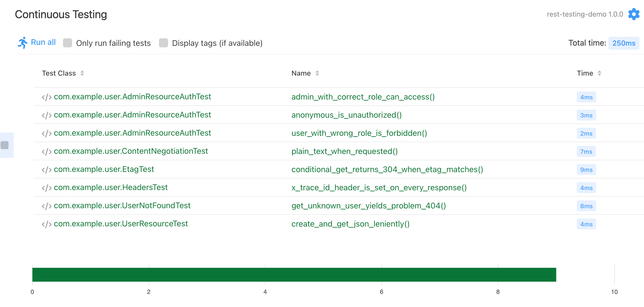Toggle the gray square on left edge panel
Screen dimensions: 644x307
click(5, 145)
